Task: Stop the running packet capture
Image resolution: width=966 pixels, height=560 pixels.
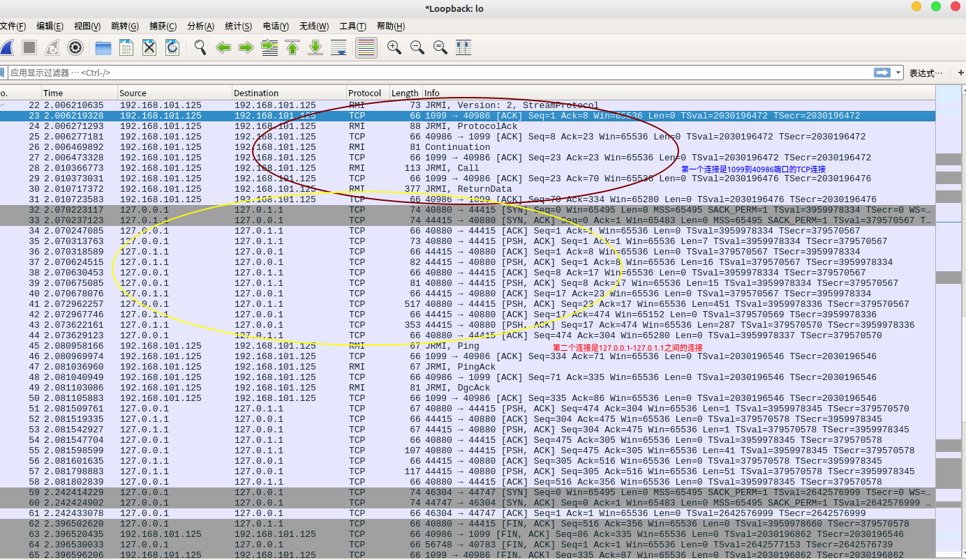Action: tap(29, 47)
